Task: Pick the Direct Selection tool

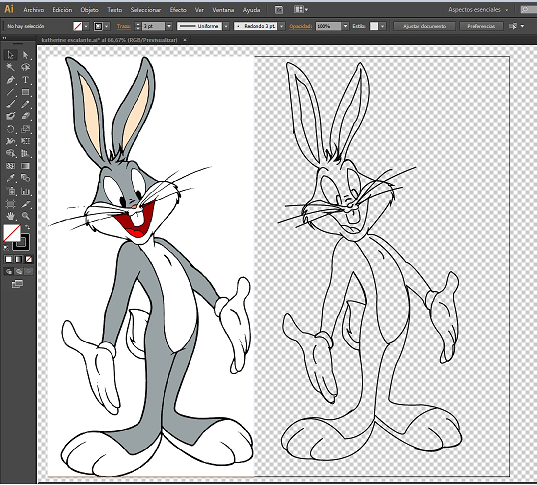Action: [x=25, y=55]
